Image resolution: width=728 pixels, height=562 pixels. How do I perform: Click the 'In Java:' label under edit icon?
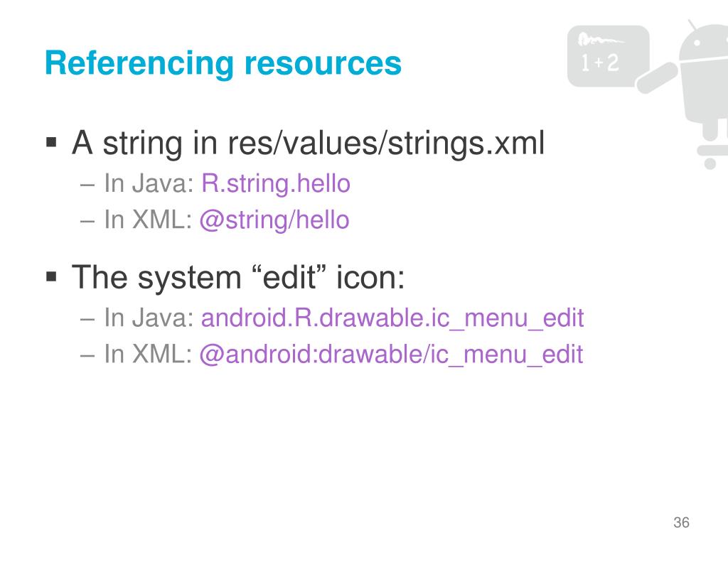pos(149,318)
